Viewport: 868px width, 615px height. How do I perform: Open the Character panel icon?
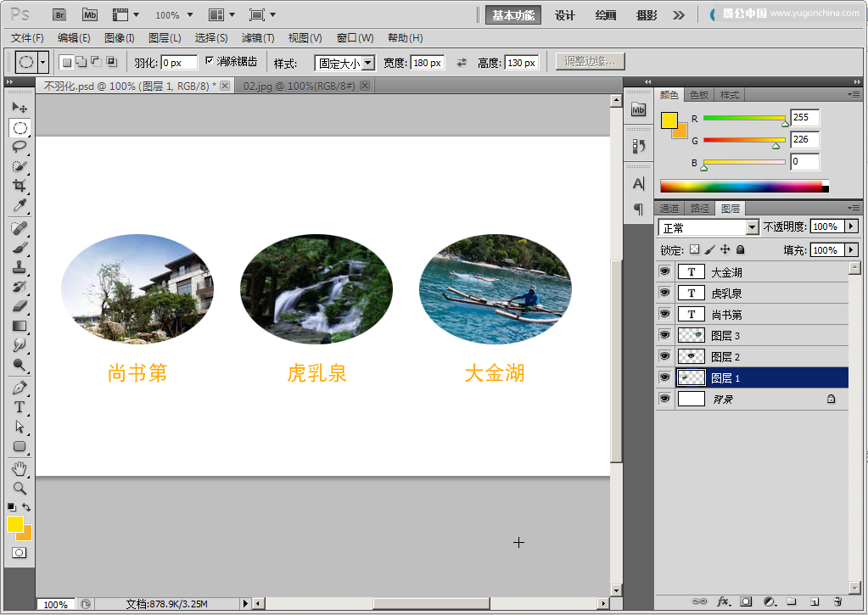click(x=638, y=184)
